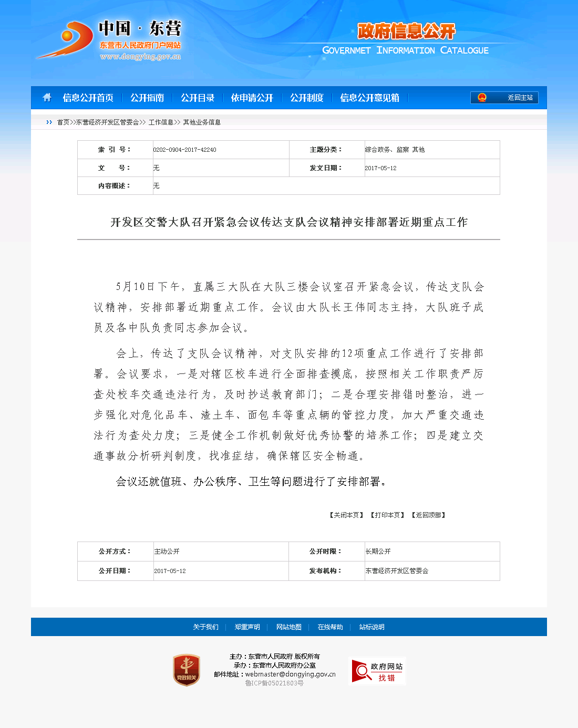Click the Dongying portal logo at top left
The height and width of the screenshot is (728, 578).
pos(109,40)
